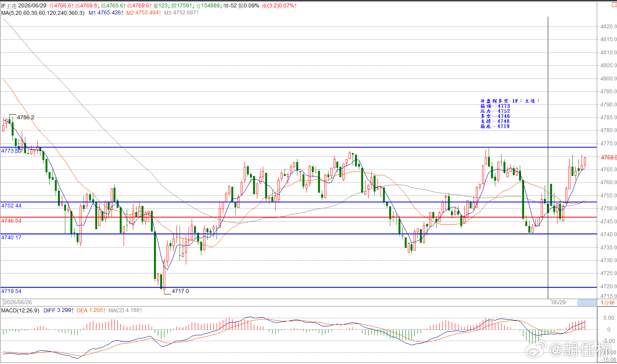Image resolution: width=617 pixels, height=364 pixels.
Task: Click the -5.00 MACD axis label
Action: tap(608, 341)
